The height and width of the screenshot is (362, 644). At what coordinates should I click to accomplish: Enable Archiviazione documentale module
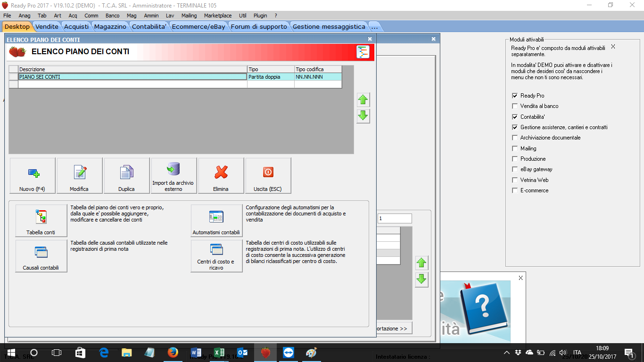click(x=515, y=138)
